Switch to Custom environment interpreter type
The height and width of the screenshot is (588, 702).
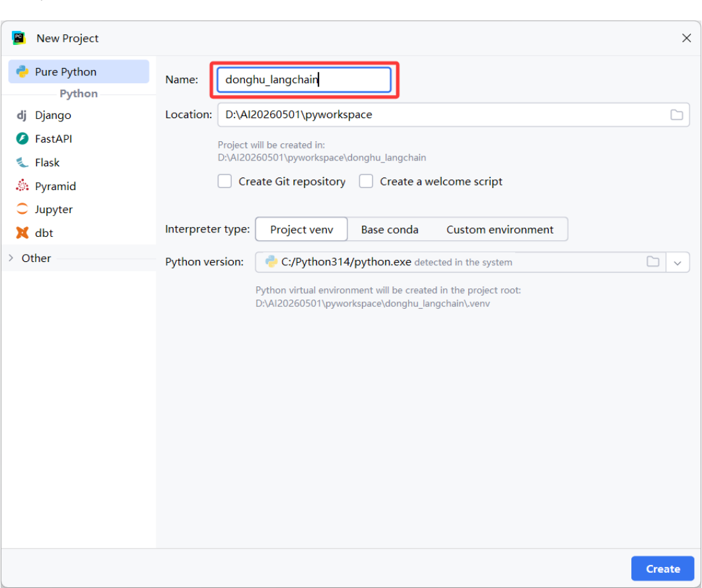coord(500,229)
